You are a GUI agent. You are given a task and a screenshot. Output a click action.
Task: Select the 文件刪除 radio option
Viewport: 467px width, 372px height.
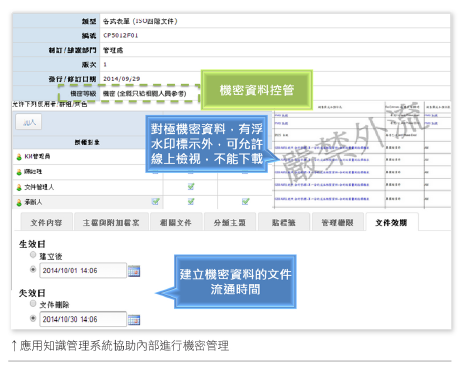pos(33,304)
